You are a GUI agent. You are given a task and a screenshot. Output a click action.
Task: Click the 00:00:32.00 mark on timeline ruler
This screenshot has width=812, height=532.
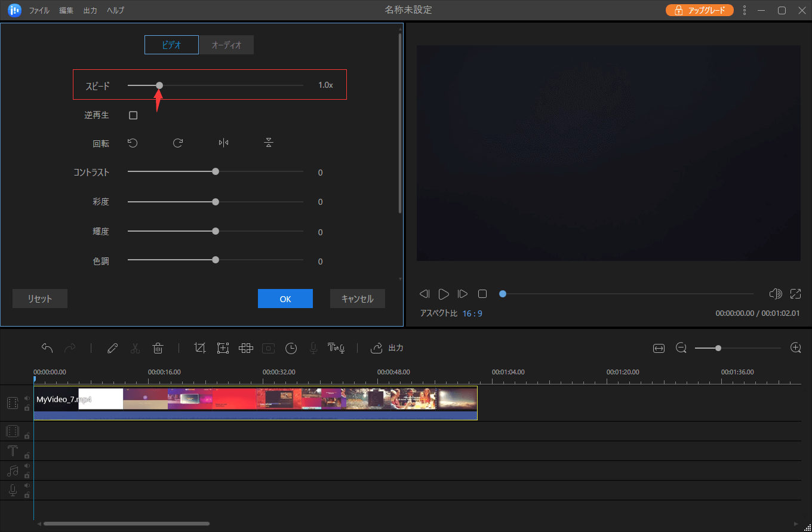pos(279,372)
